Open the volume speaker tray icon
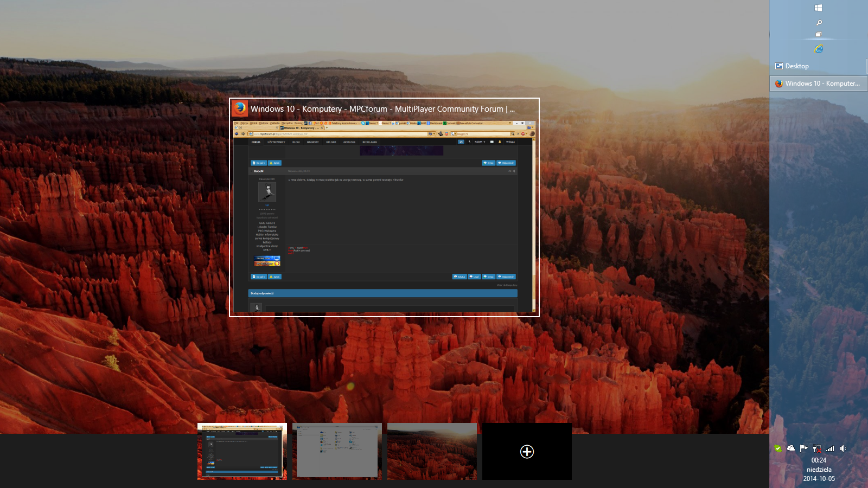 coord(843,448)
